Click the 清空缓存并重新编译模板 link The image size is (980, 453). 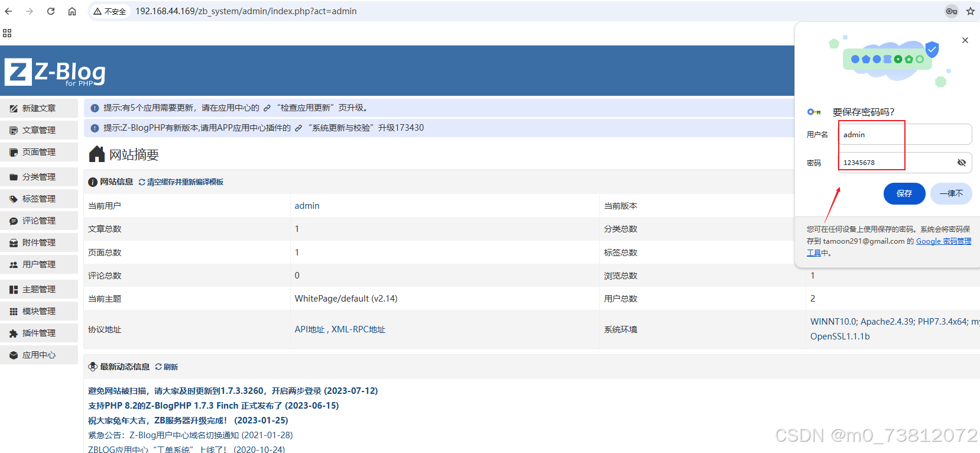181,182
